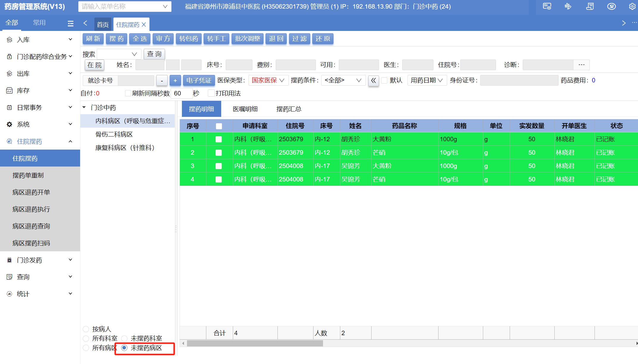Open settings gear in title bar
Viewport: 638px width, 364px height.
[632, 6]
